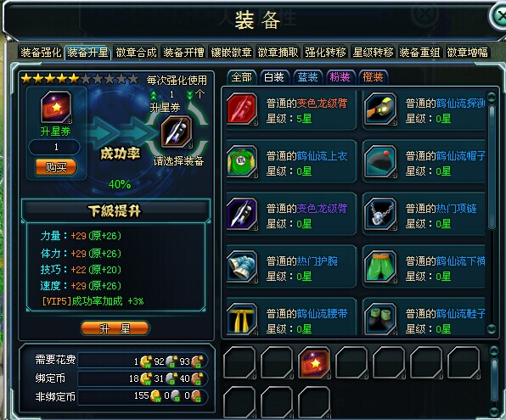Increase 升星券 count with green up arrow
The width and height of the screenshot is (506, 420).
click(154, 95)
